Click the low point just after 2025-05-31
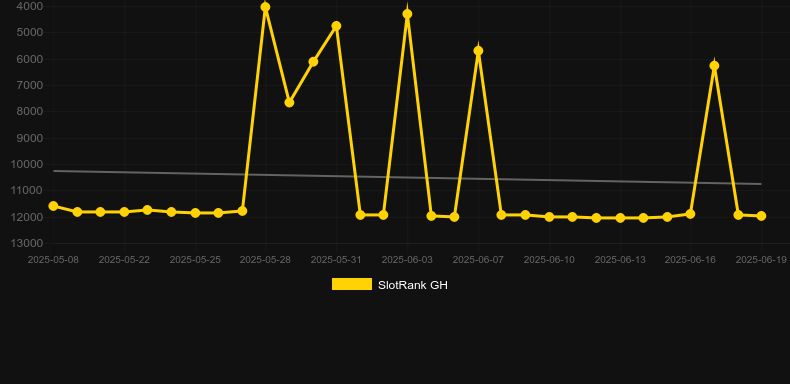Viewport: 790px width, 384px height. point(360,215)
